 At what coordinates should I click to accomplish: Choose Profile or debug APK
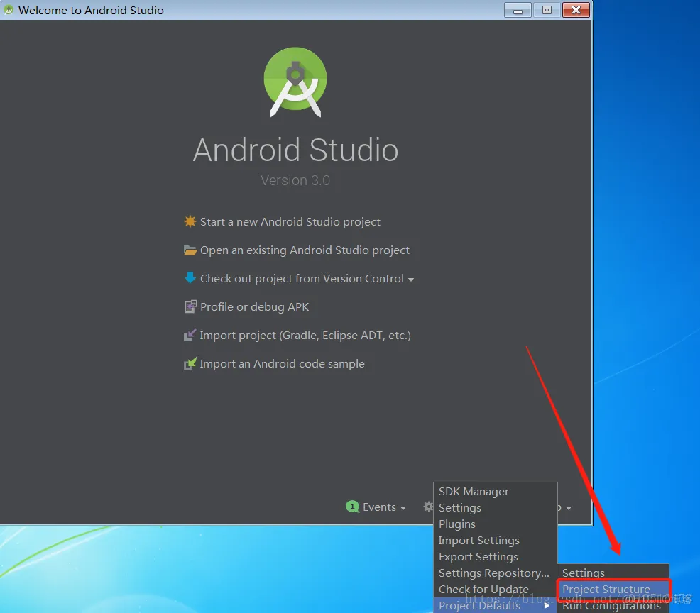pyautogui.click(x=254, y=307)
